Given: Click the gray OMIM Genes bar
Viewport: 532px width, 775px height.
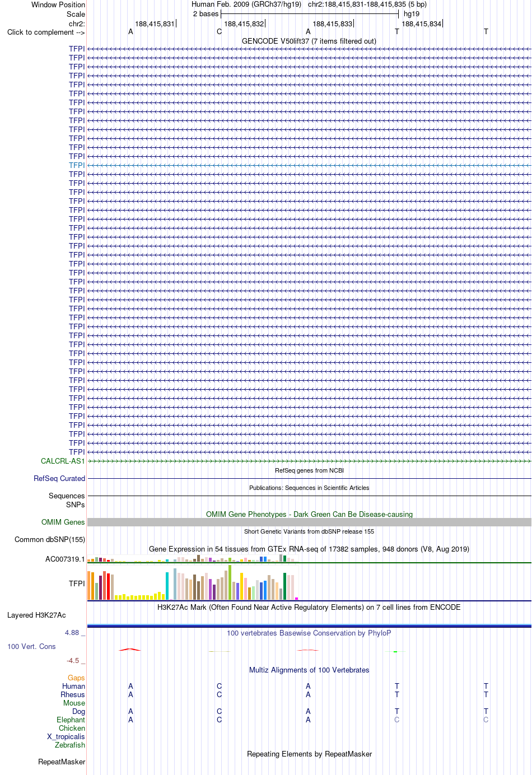Looking at the screenshot, I should [x=309, y=522].
